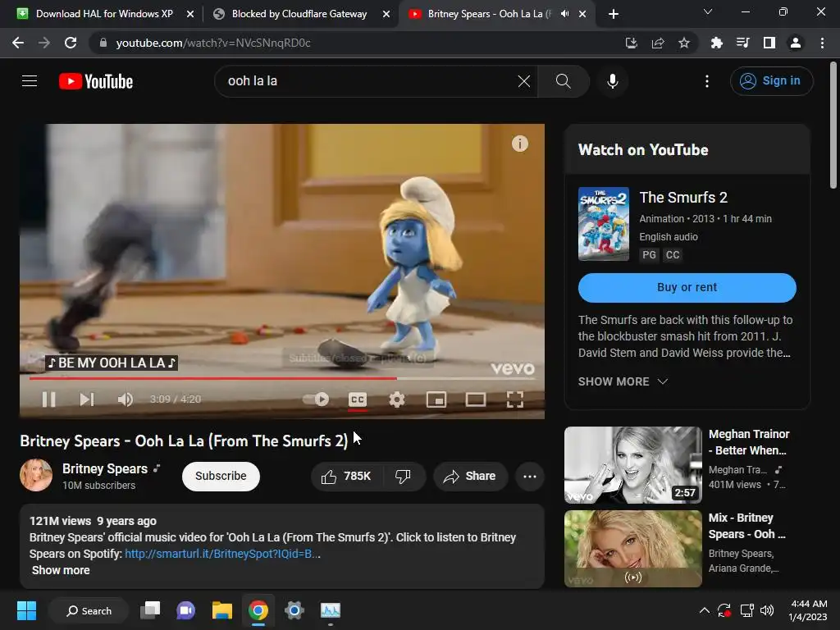Open Task View on the taskbar
Image resolution: width=840 pixels, height=630 pixels.
[150, 610]
